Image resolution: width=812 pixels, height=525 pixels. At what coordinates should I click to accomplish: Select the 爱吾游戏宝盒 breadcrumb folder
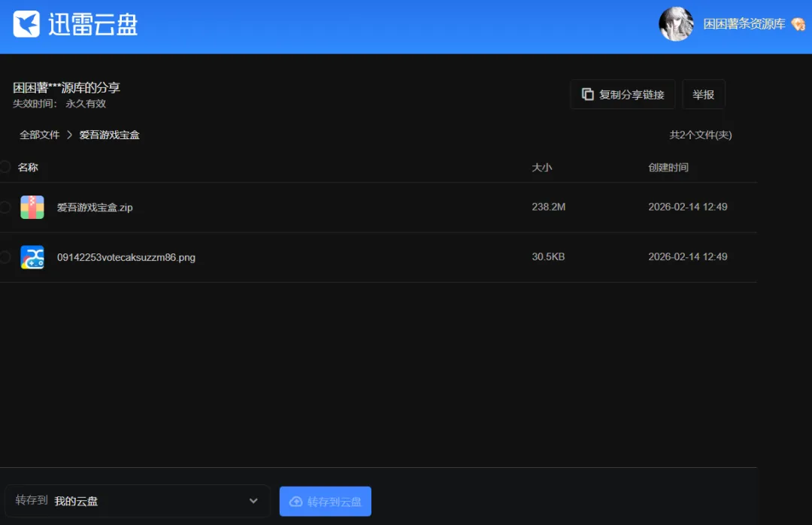(x=109, y=135)
